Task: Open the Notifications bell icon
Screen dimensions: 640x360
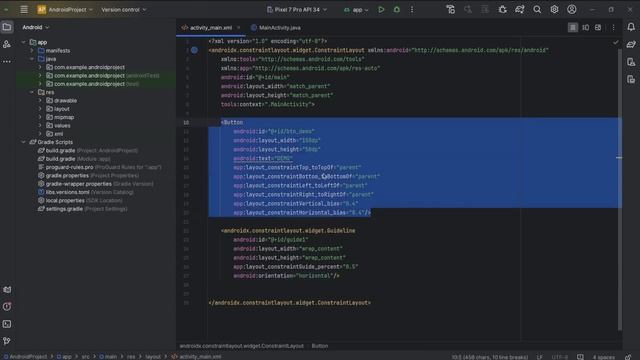Action: tap(631, 27)
